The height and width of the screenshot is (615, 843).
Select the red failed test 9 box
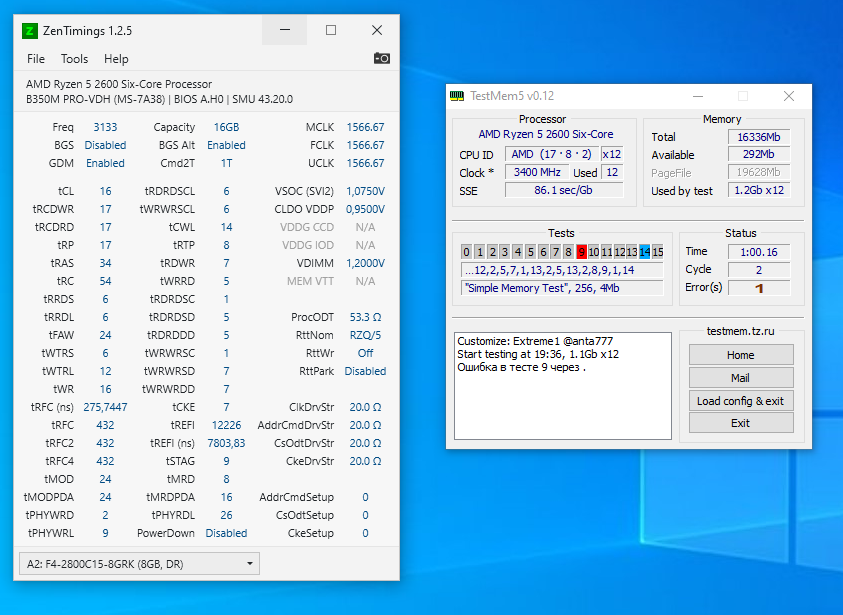pyautogui.click(x=581, y=252)
